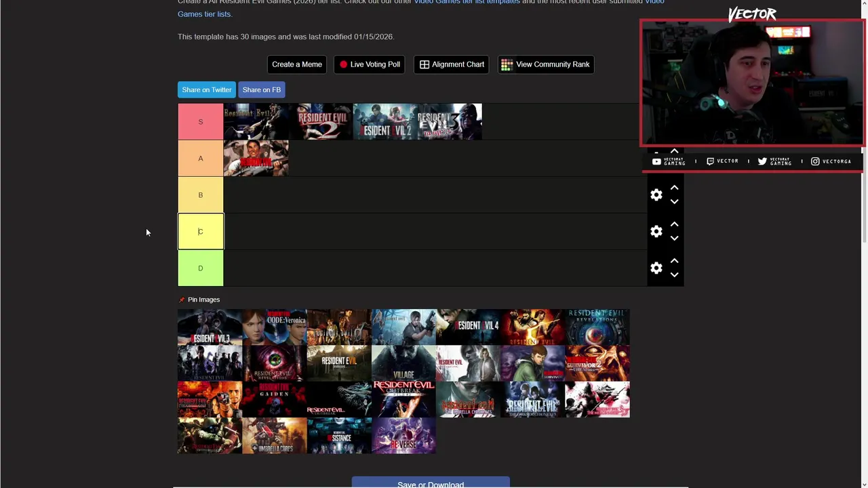
Task: Start a Live Voting Poll
Action: (370, 64)
